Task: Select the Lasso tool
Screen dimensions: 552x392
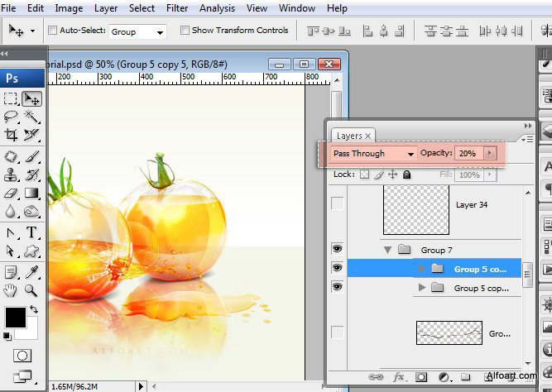Action: 11,117
